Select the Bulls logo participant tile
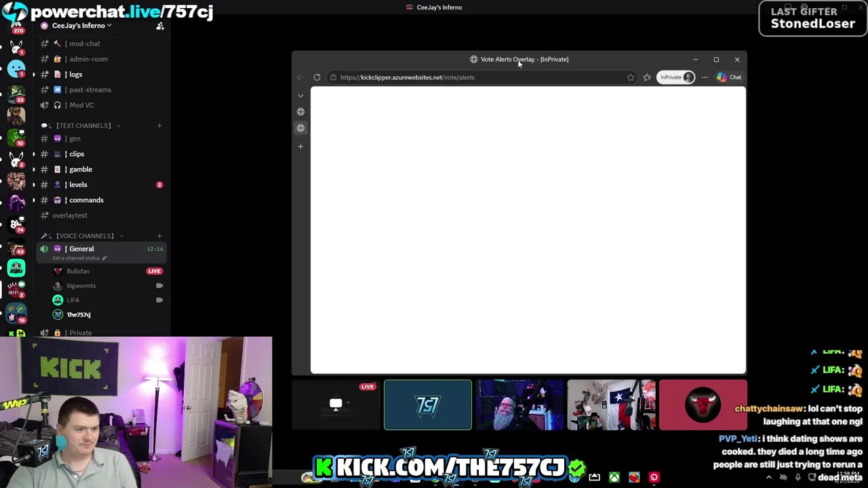 click(x=703, y=405)
